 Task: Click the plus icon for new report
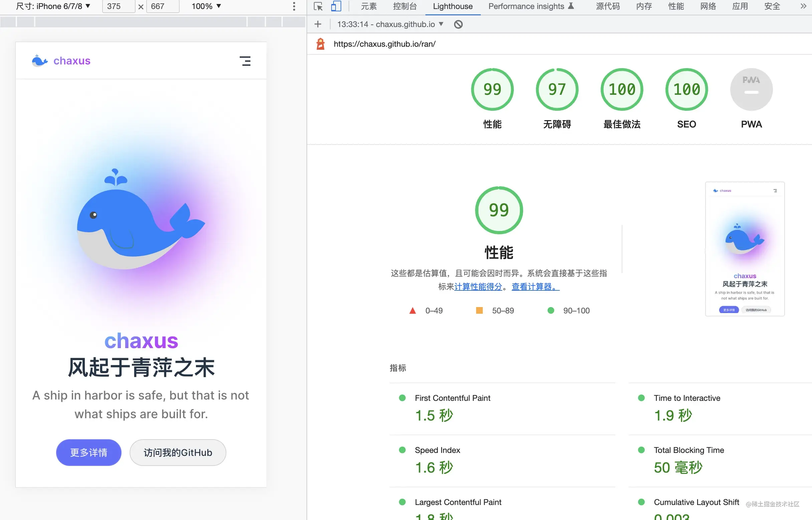(x=318, y=24)
